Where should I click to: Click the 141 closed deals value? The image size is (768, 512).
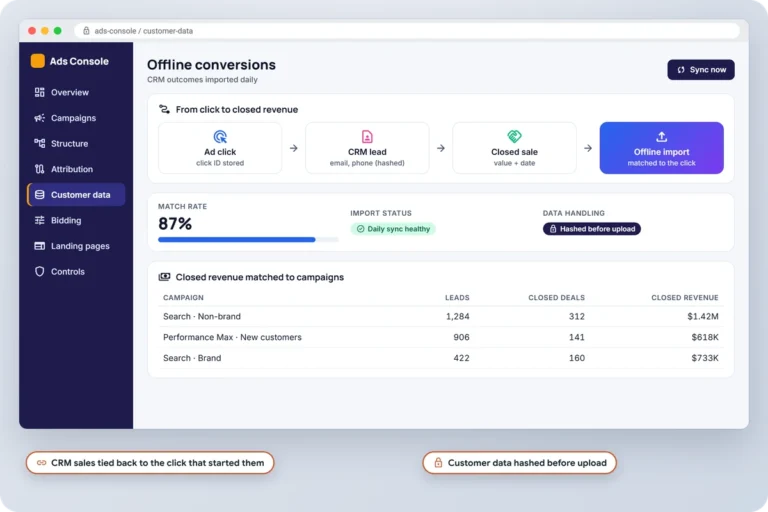(576, 337)
